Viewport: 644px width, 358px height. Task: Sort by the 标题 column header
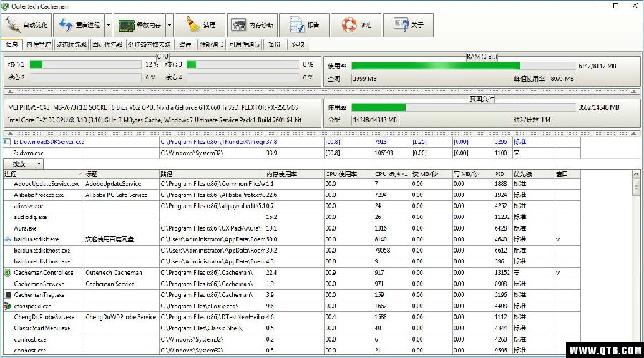pos(122,174)
